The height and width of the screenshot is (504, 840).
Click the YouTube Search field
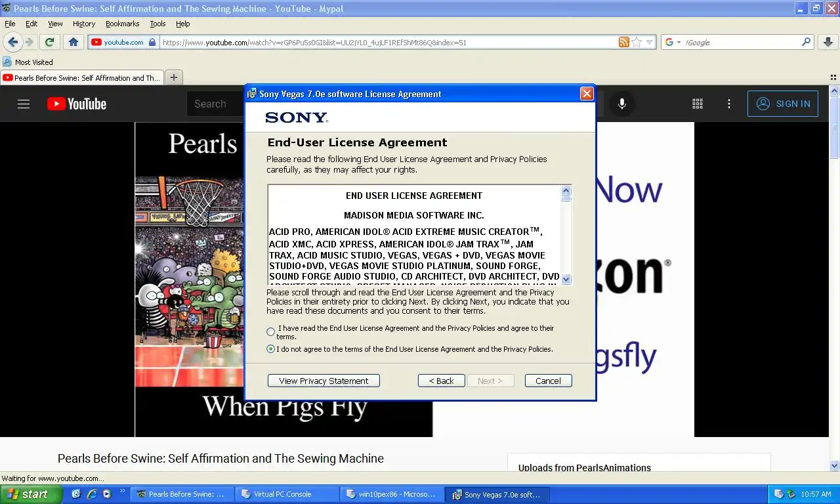pyautogui.click(x=217, y=104)
